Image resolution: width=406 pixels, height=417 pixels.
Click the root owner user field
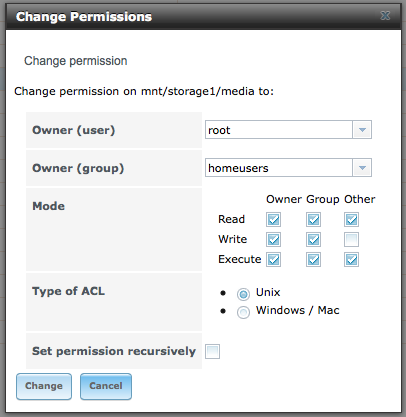[x=279, y=130]
